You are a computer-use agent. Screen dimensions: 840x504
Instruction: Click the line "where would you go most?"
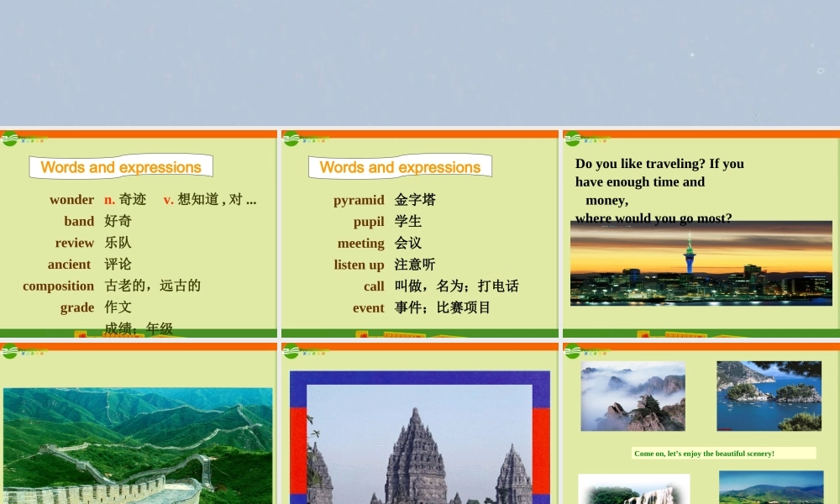tap(654, 218)
